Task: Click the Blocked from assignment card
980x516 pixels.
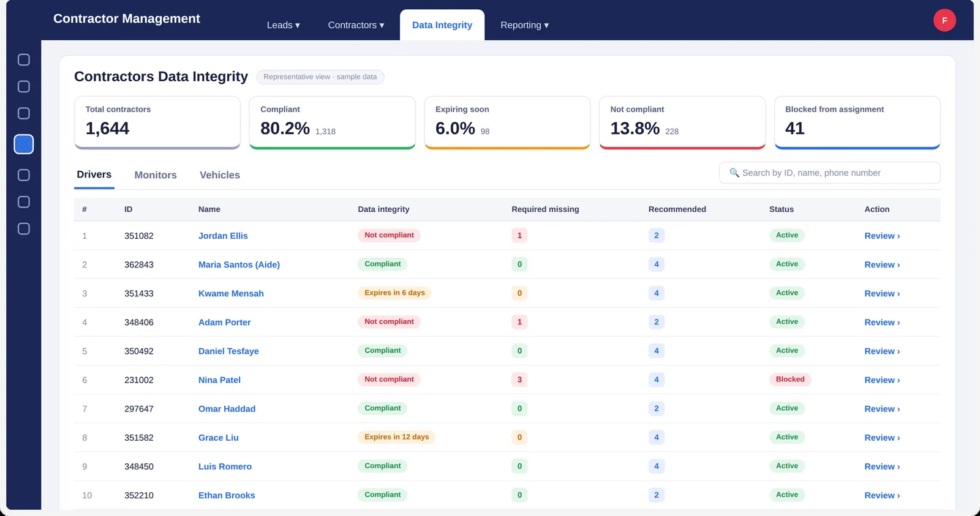Action: pyautogui.click(x=858, y=122)
